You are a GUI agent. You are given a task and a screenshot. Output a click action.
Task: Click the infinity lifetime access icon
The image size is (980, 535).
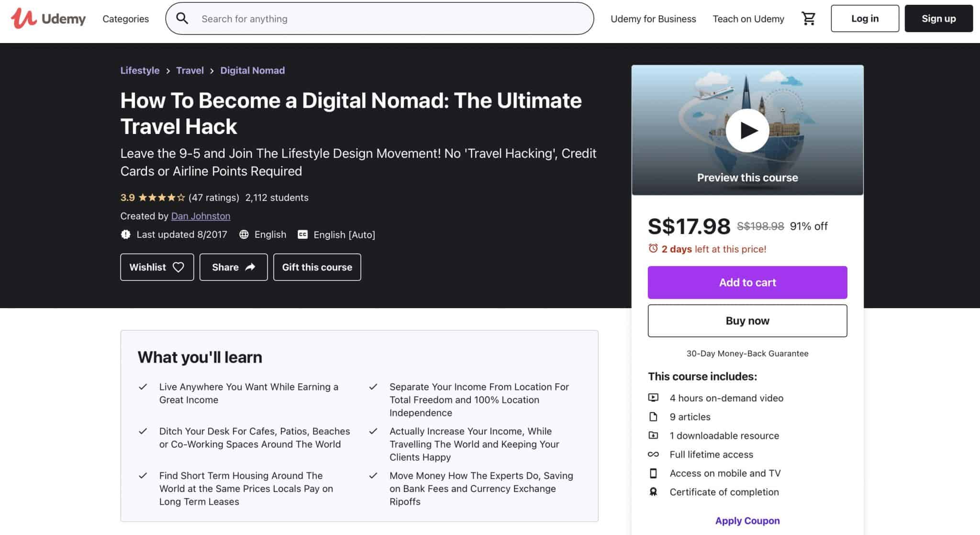coord(653,454)
